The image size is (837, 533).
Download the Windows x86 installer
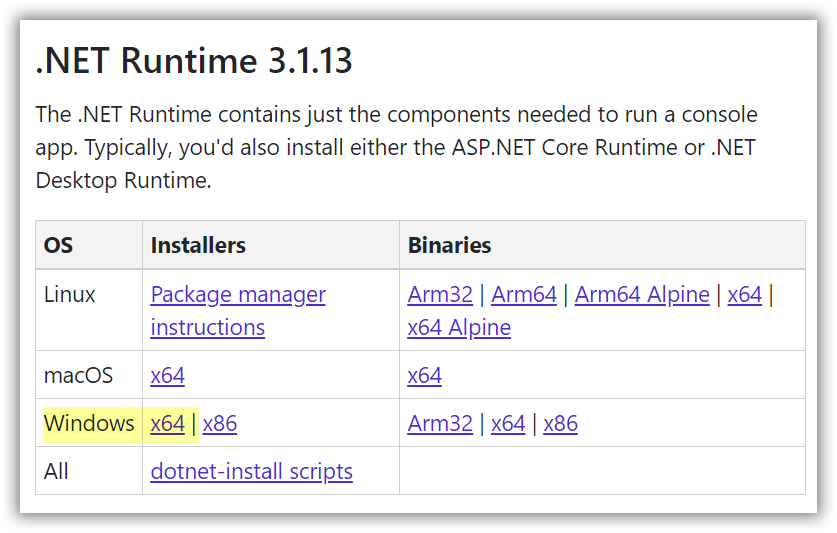pyautogui.click(x=220, y=424)
